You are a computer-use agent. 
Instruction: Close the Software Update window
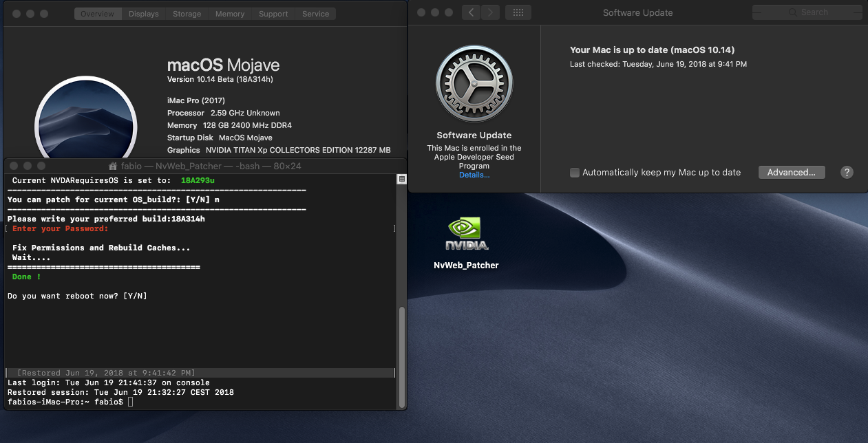(x=421, y=12)
